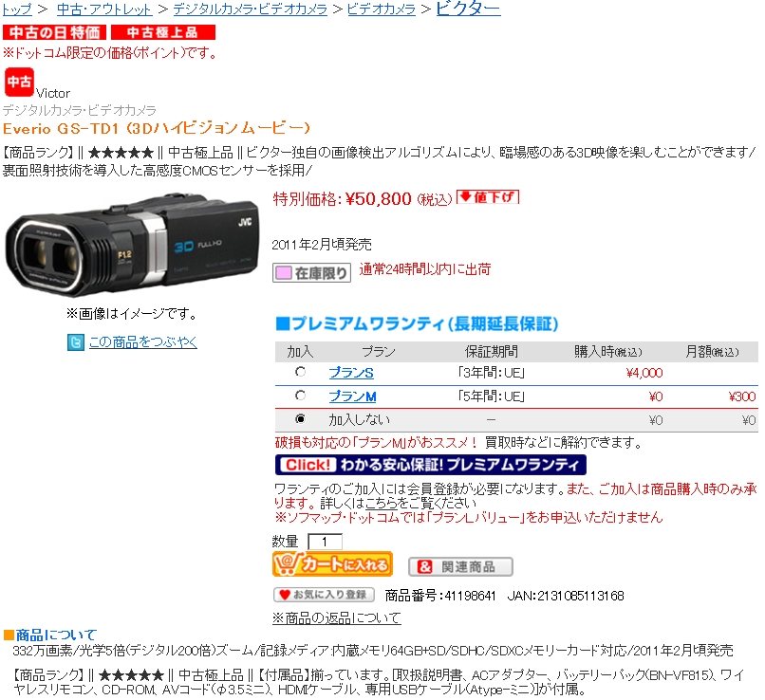Select the プランS warranty radio button
The width and height of the screenshot is (765, 700).
[301, 372]
